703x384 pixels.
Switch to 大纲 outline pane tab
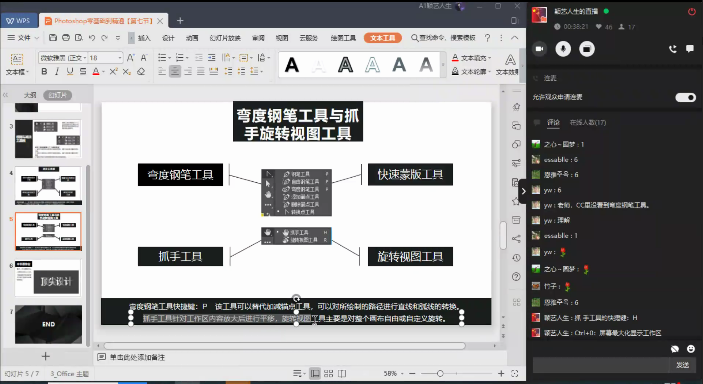30,95
